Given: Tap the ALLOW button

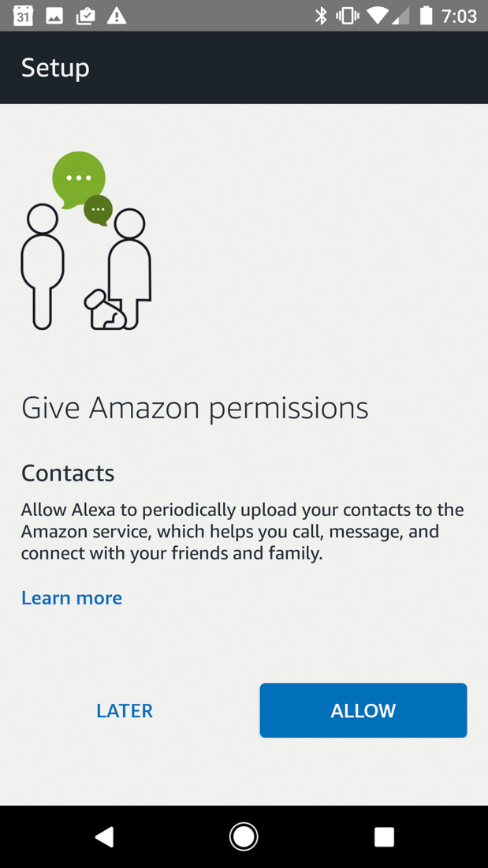Looking at the screenshot, I should click(363, 710).
